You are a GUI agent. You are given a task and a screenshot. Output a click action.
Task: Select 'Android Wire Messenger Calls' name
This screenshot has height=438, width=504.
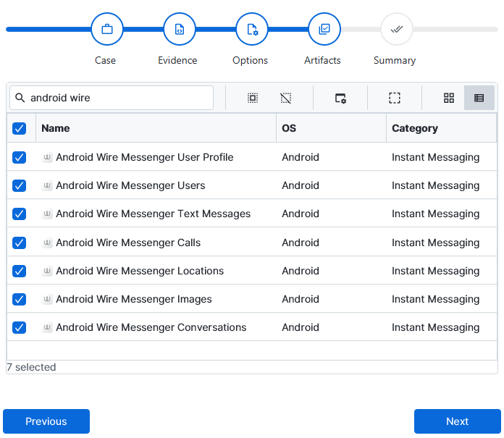[x=128, y=243]
